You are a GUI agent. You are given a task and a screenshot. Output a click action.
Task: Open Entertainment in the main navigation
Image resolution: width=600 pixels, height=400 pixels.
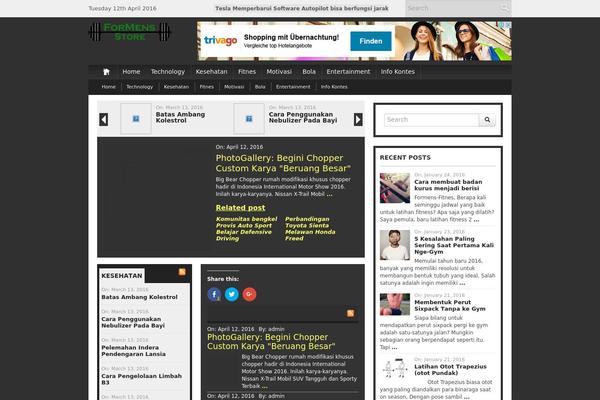(348, 72)
